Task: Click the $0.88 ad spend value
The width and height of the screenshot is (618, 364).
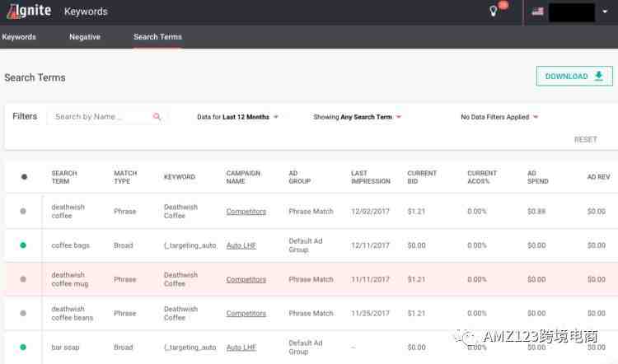Action: coord(536,212)
